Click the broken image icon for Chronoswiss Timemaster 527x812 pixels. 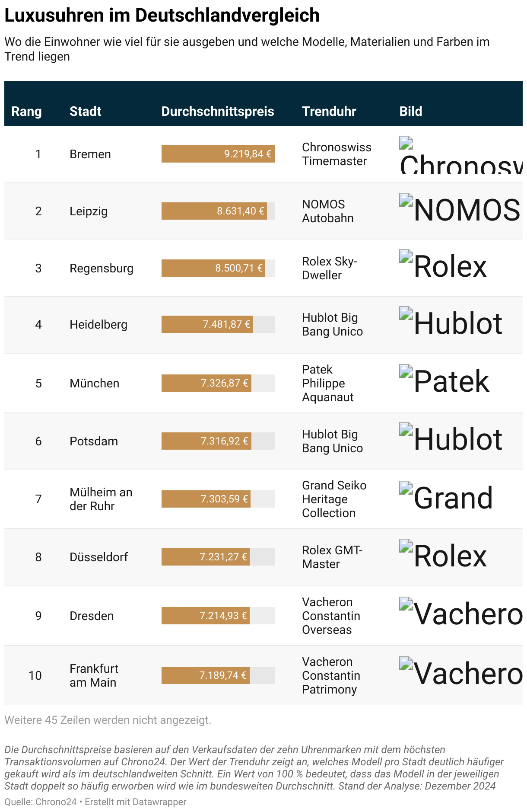406,143
